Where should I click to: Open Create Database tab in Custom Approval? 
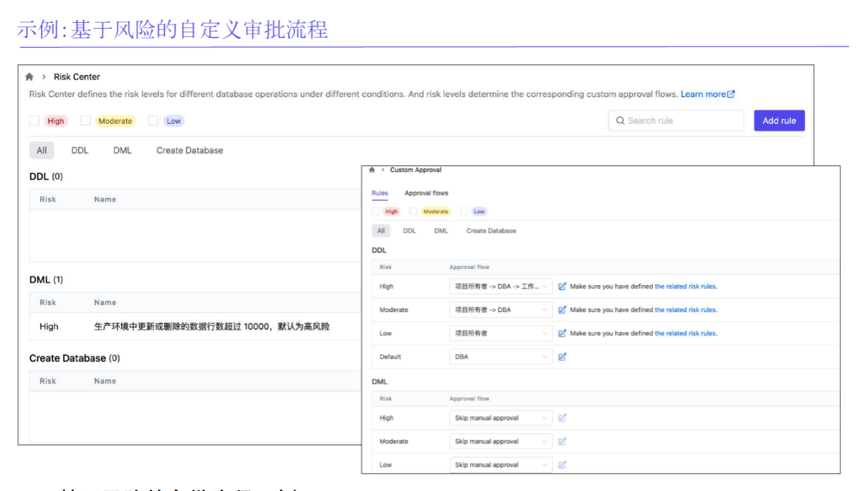[x=491, y=231]
